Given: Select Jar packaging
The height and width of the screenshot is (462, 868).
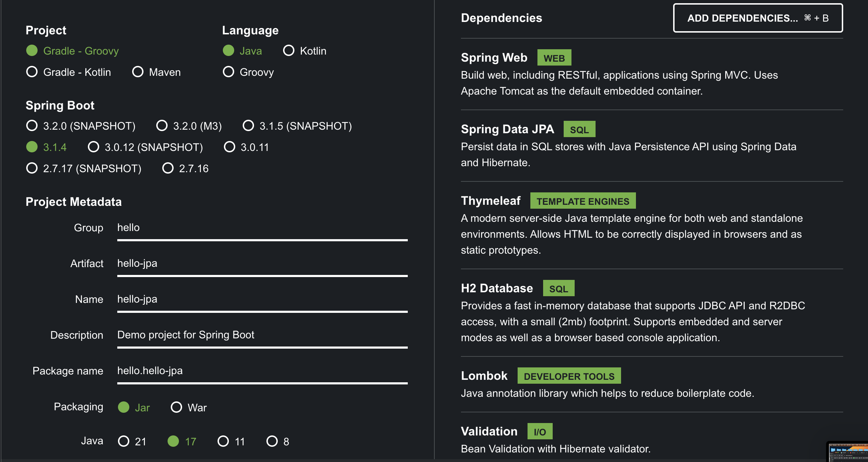Looking at the screenshot, I should (x=134, y=407).
